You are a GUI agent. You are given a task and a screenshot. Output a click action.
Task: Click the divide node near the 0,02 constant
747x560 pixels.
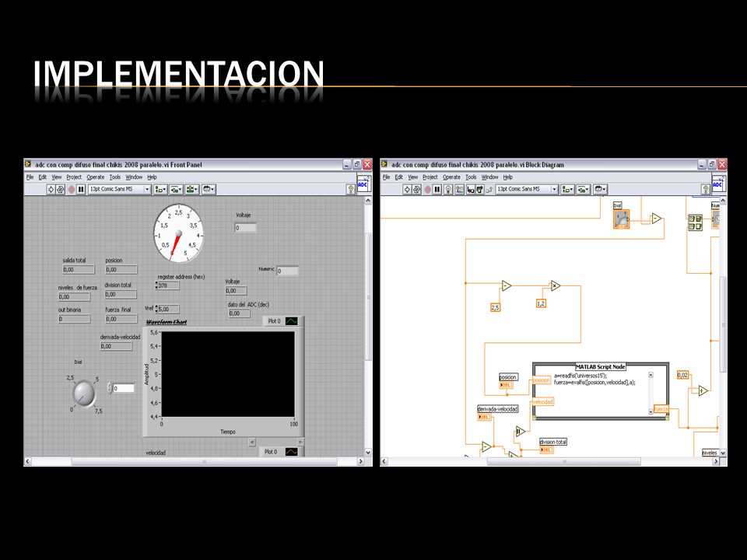pos(703,390)
